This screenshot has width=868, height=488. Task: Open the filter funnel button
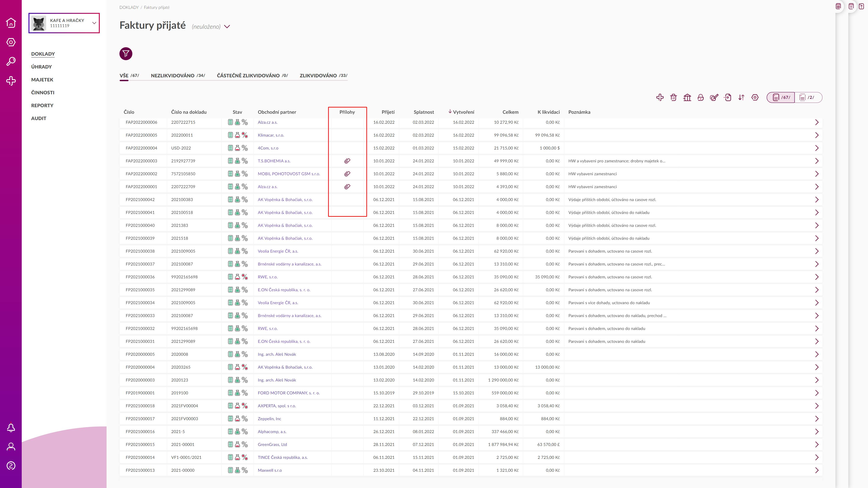[x=126, y=54]
